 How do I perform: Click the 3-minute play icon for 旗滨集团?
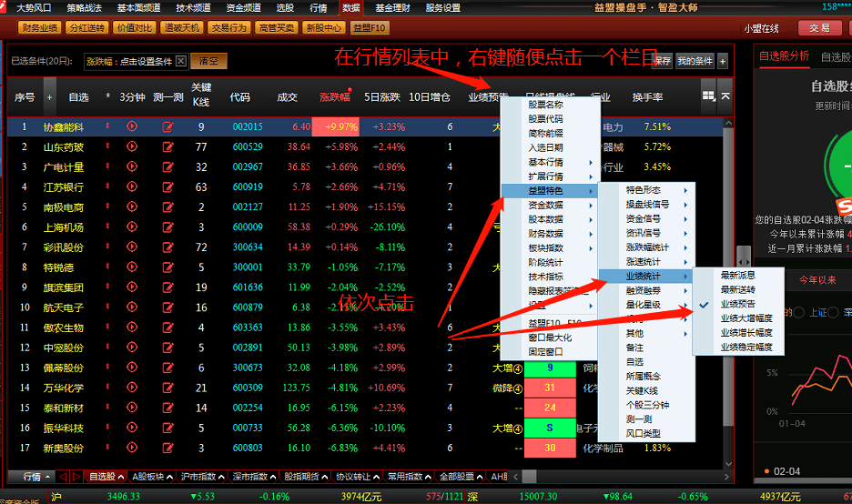(131, 287)
